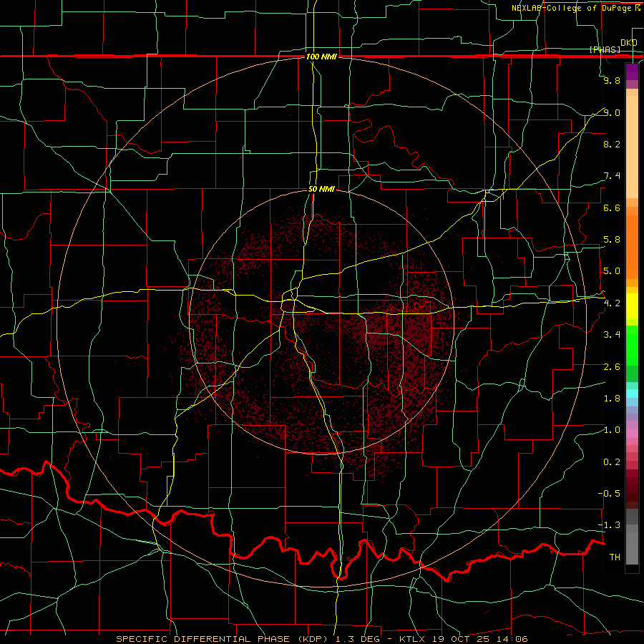Click the 8.2 scale value
The height and width of the screenshot is (644, 644).
[612, 144]
